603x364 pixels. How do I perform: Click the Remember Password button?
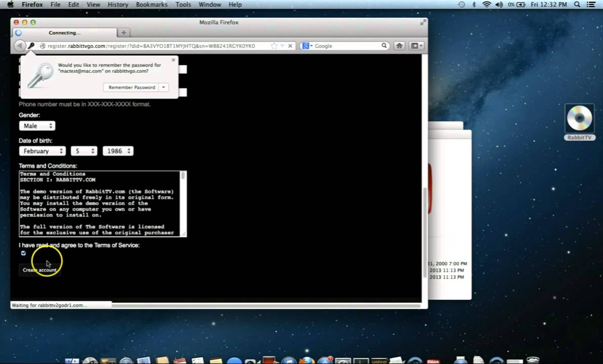click(x=132, y=87)
